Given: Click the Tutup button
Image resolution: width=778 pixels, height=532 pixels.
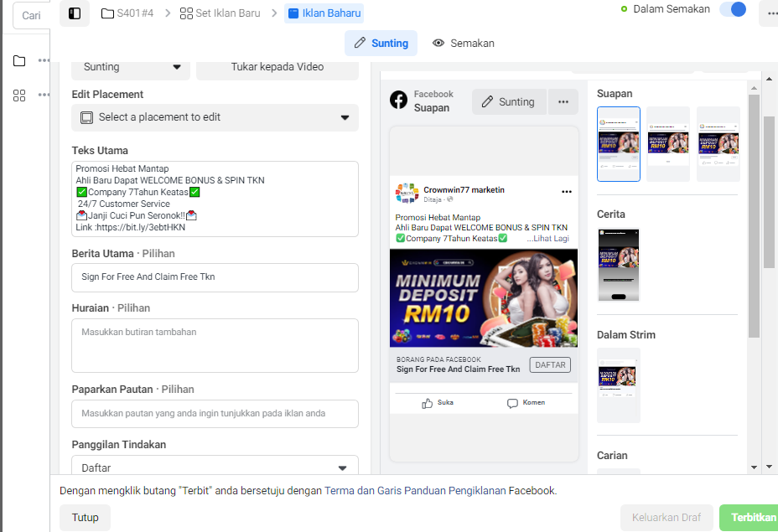Looking at the screenshot, I should (85, 518).
